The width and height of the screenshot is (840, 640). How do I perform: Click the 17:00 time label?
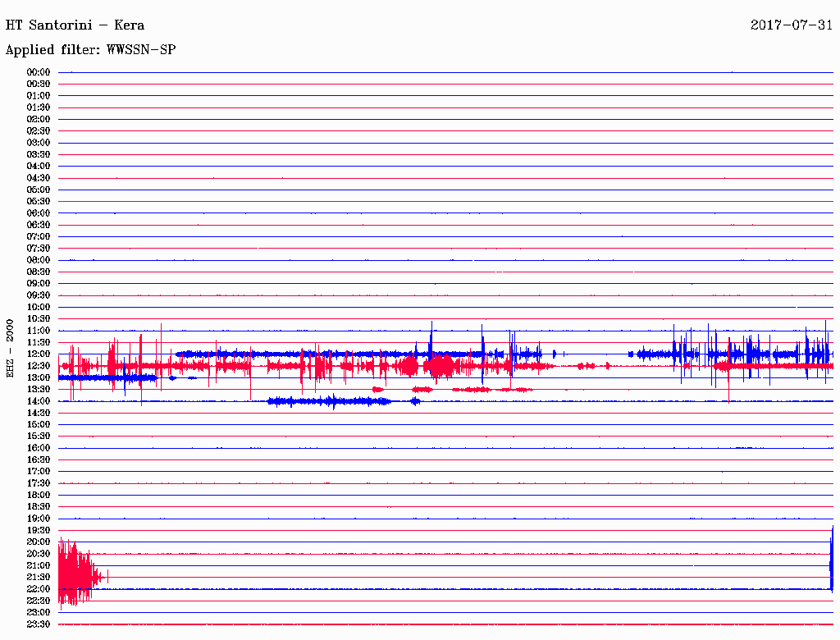(x=39, y=472)
